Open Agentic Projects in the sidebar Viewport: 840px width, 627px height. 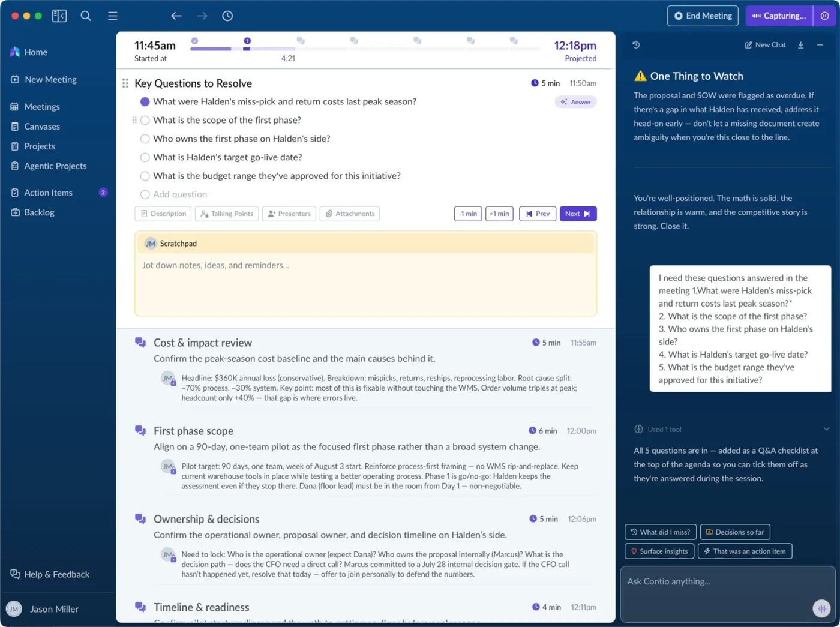(55, 166)
